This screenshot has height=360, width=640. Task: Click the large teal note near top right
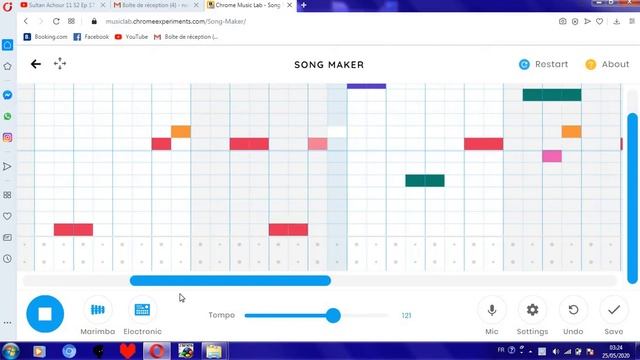[552, 95]
